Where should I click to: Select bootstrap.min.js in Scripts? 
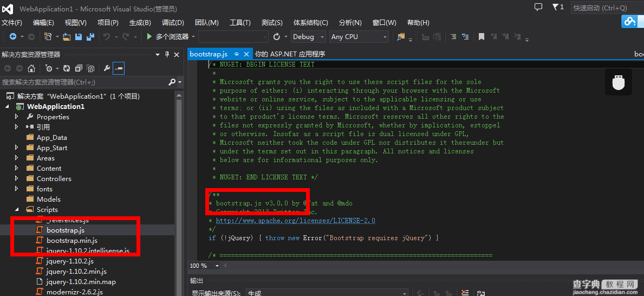(72, 240)
